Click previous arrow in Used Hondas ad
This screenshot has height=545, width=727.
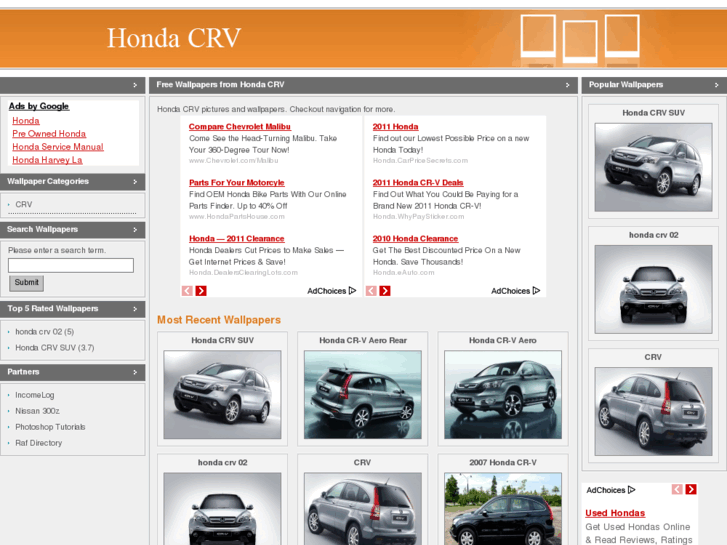[x=677, y=489]
